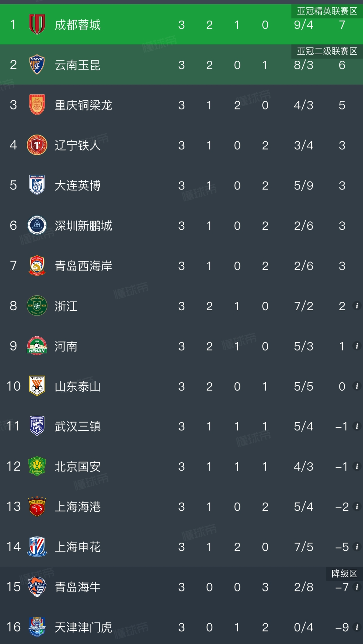
Task: Click the Dalian Yingbo club crest
Action: (37, 185)
